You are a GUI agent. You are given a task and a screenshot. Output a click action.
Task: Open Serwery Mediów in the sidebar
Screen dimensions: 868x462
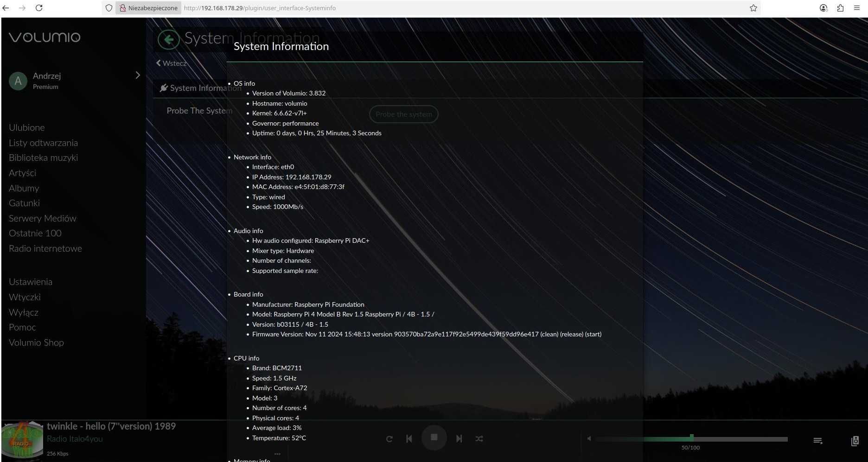click(43, 218)
